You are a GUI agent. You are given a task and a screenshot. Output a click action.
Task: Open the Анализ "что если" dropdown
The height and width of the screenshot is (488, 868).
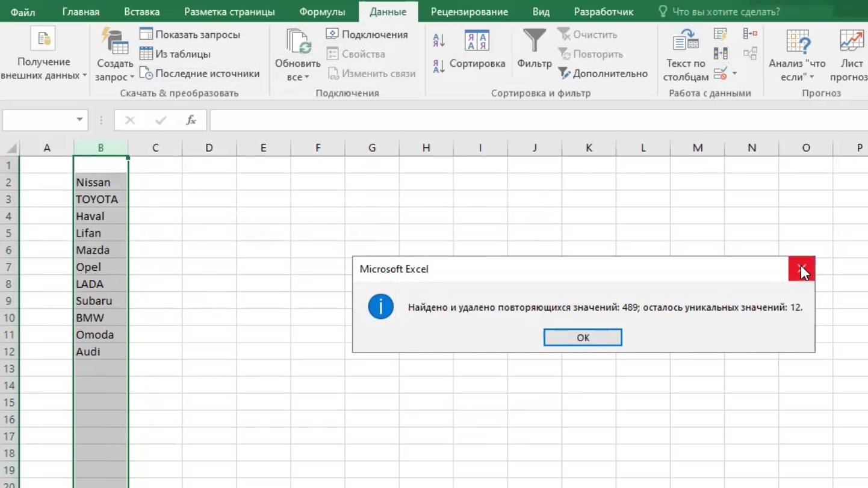[x=797, y=55]
